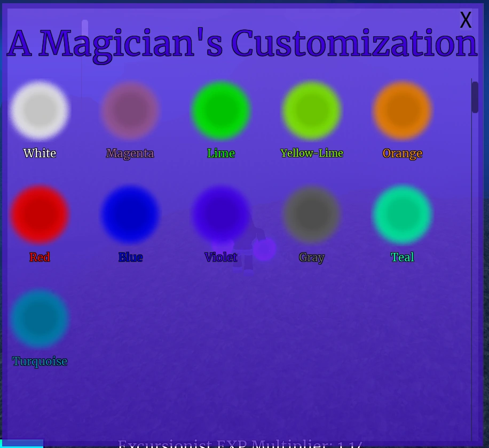Select the Blue color circle

pos(130,214)
